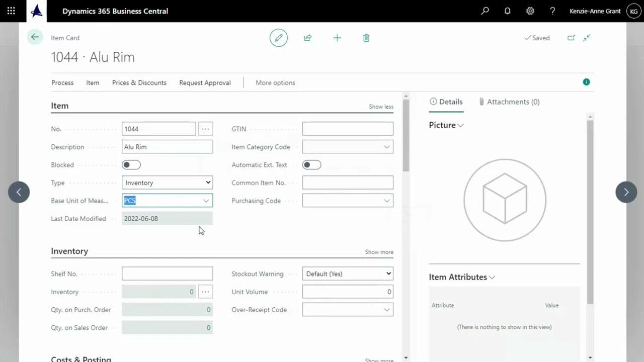Viewport: 644px width, 362px height.
Task: Open the Request Approval menu
Action: (205, 82)
